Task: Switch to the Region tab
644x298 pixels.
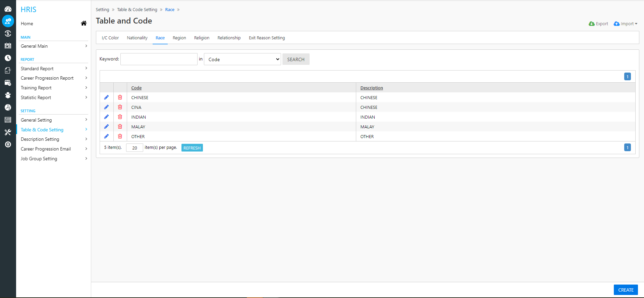Action: [179, 38]
